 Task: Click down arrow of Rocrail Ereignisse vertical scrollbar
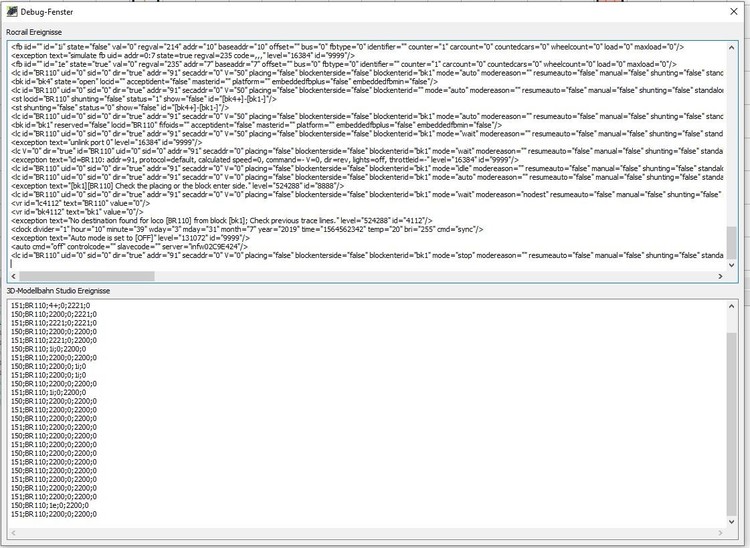(731, 265)
